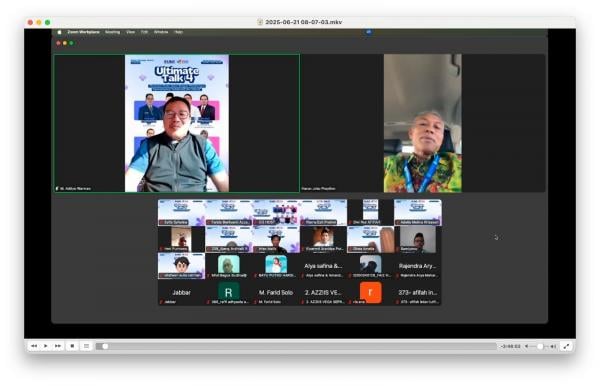Click the green R avatar tile
The image size is (600, 386).
228,293
